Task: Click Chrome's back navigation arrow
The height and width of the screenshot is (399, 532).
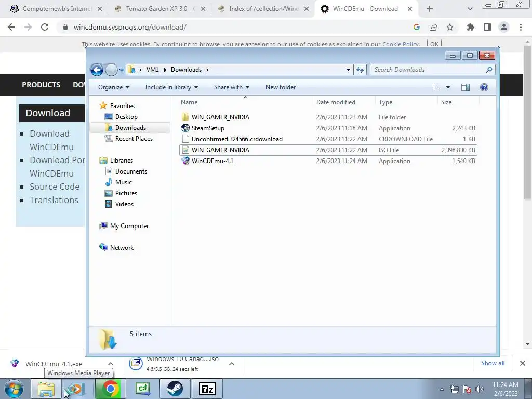Action: click(11, 27)
